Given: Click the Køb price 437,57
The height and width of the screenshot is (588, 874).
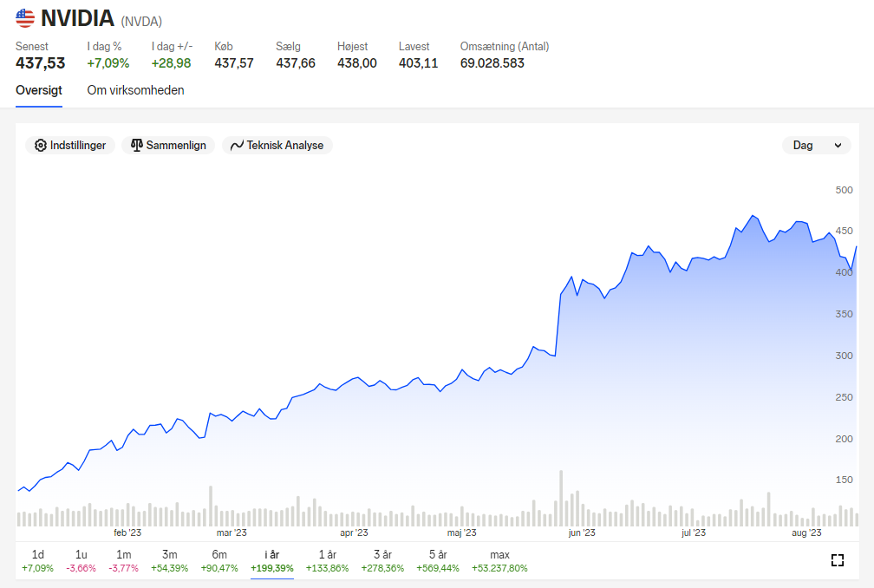Looking at the screenshot, I should pyautogui.click(x=234, y=63).
